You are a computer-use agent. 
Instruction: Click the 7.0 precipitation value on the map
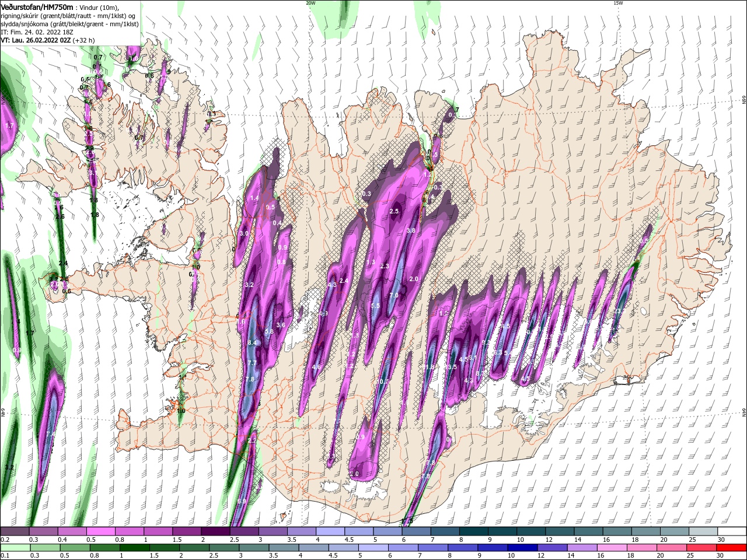(x=394, y=296)
